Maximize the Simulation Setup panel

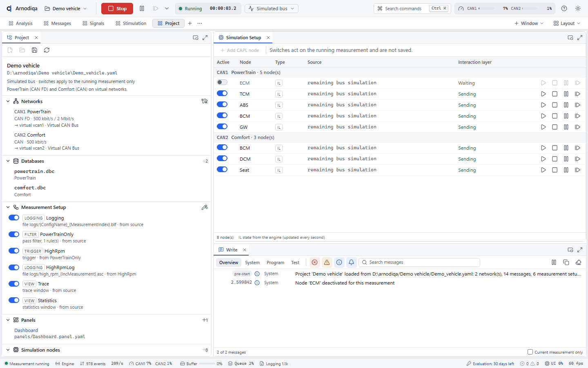click(x=580, y=38)
